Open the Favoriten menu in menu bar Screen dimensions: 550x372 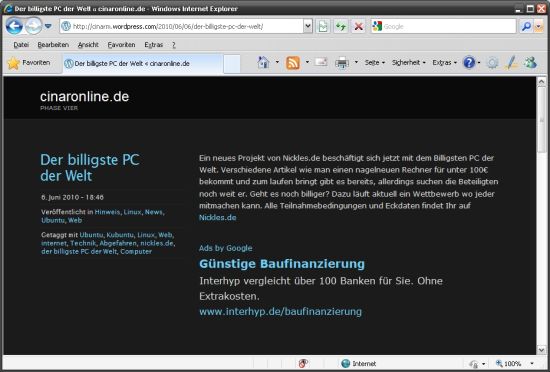(x=121, y=45)
